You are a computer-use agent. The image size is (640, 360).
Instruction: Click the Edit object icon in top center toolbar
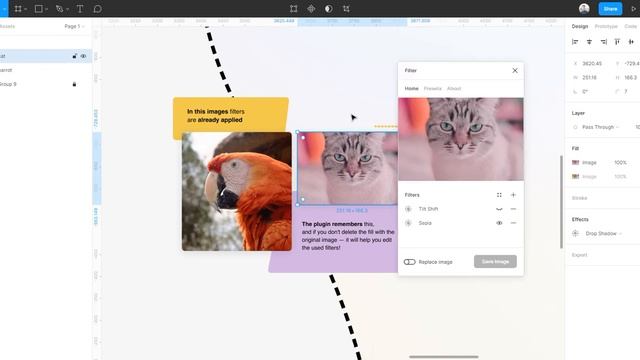[293, 9]
